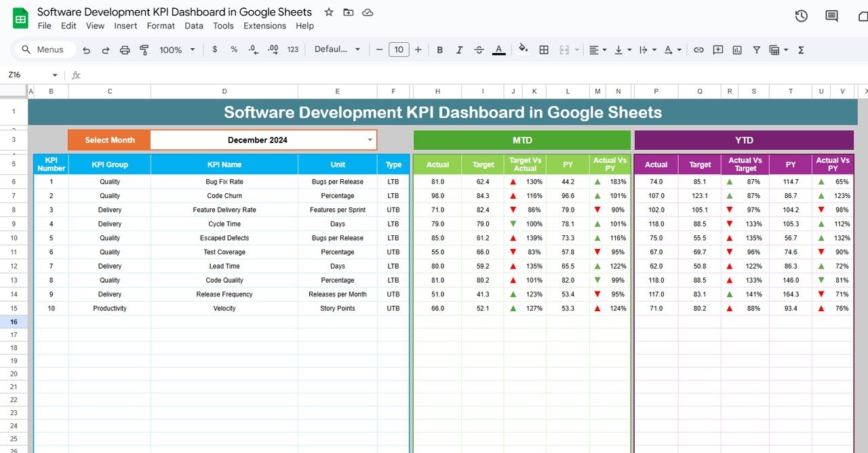Open the font family dropdown

[x=337, y=50]
